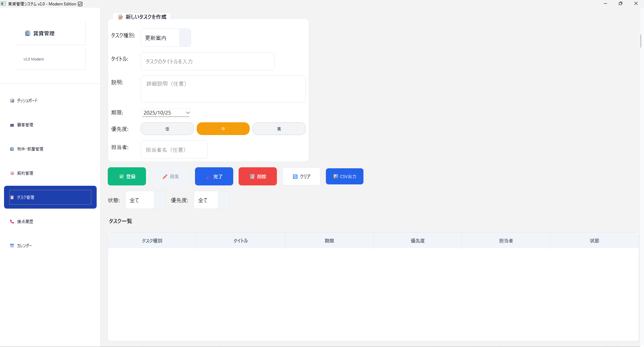Click the 担当者 column header
644x347 pixels.
tap(506, 241)
